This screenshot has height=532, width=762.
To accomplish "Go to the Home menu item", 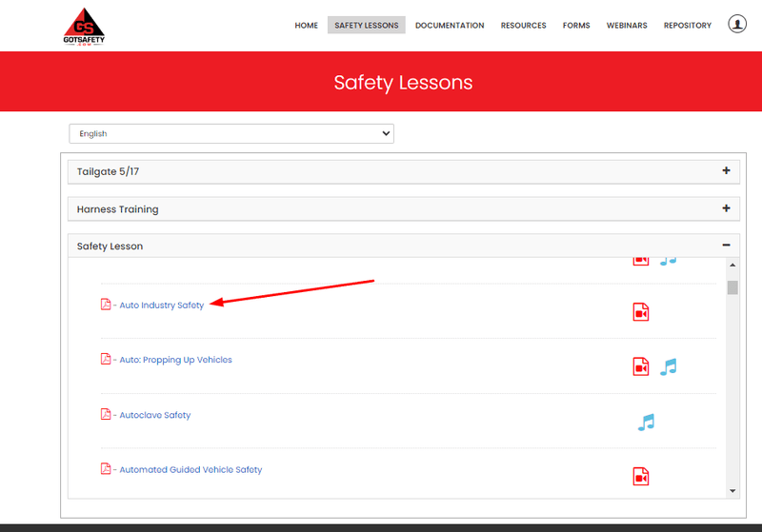I will [306, 26].
